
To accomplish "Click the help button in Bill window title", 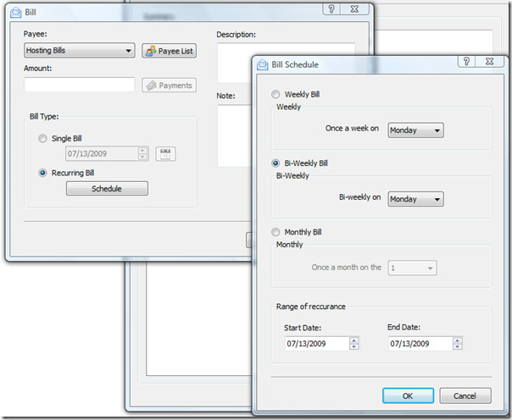I will click(x=331, y=9).
